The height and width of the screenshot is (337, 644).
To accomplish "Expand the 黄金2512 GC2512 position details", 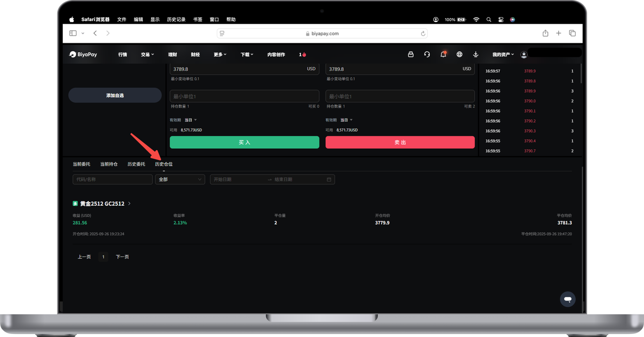I will click(x=129, y=204).
